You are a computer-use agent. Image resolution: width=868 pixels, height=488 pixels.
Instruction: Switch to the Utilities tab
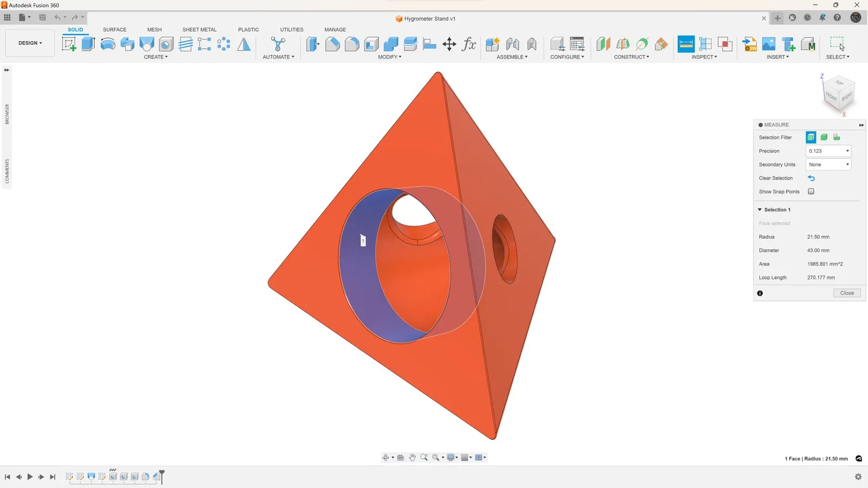(292, 30)
